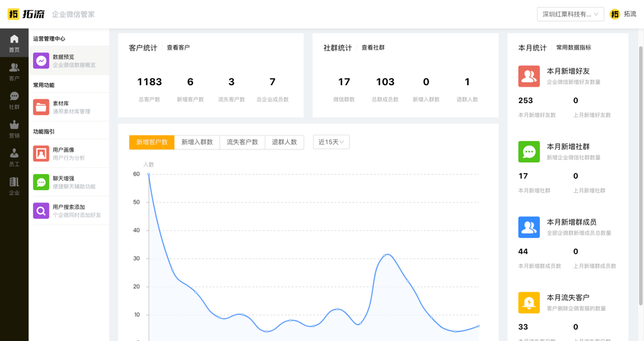
Task: Select the 数据预览 data overview item
Action: click(x=70, y=60)
